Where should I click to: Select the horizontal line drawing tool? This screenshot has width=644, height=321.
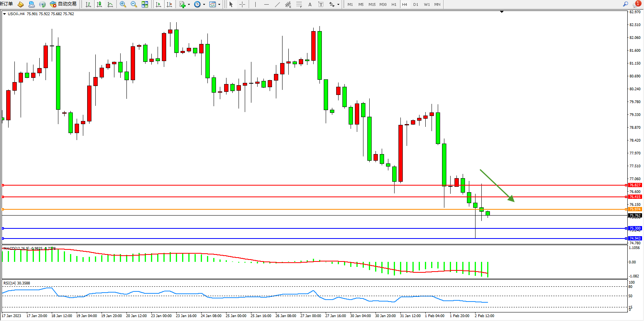pos(266,4)
